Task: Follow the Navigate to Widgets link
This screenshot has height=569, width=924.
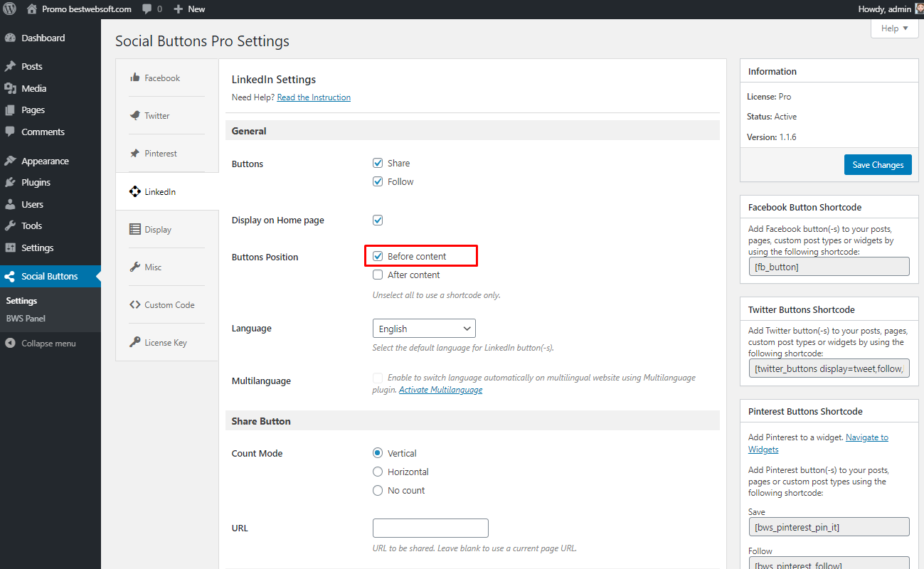Action: (x=818, y=443)
